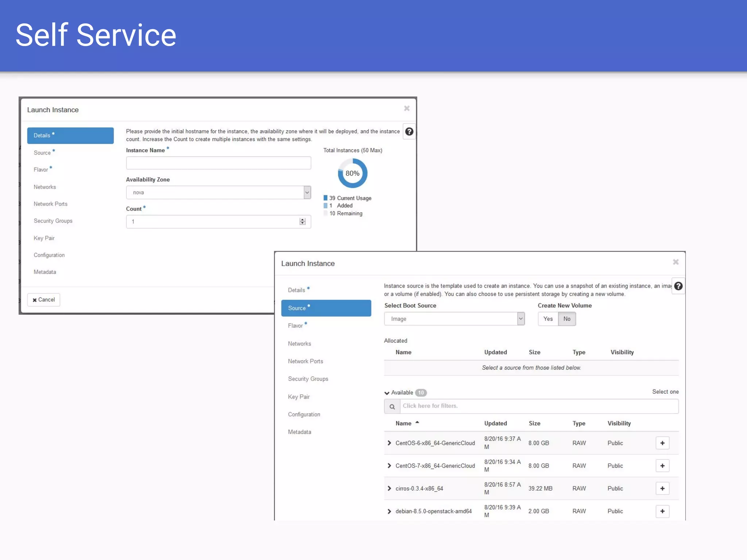Select No for Create New Volume
This screenshot has width=747, height=560.
click(567, 319)
